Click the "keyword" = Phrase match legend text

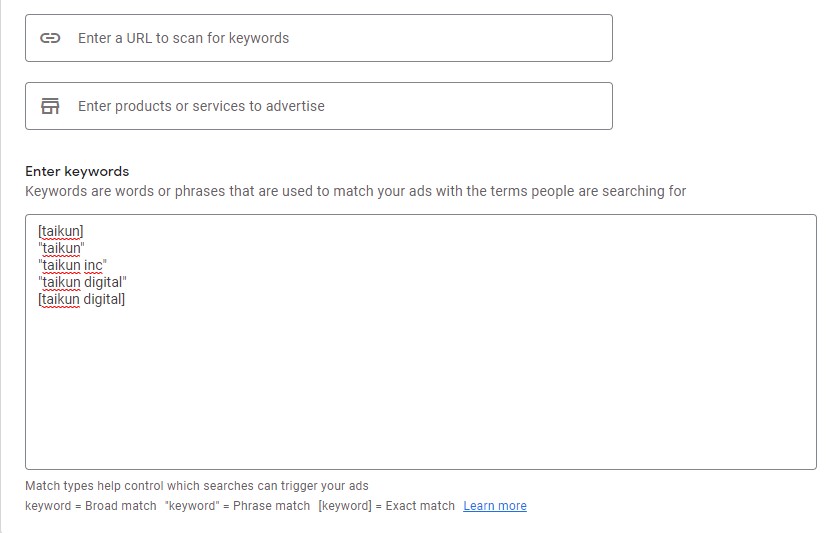[238, 506]
